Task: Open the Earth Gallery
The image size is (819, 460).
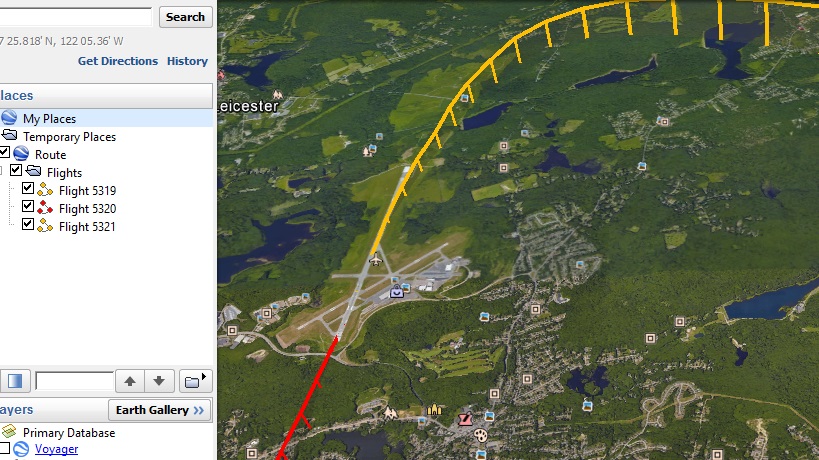Action: (x=159, y=410)
